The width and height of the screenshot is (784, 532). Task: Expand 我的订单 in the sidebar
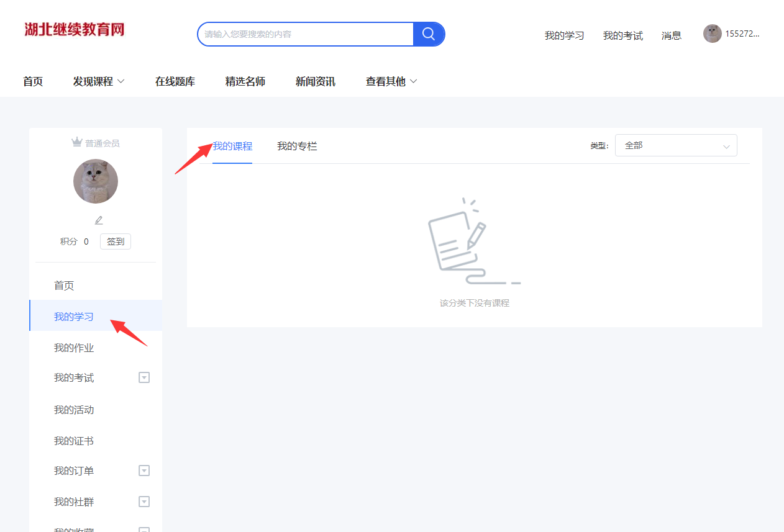(x=144, y=471)
